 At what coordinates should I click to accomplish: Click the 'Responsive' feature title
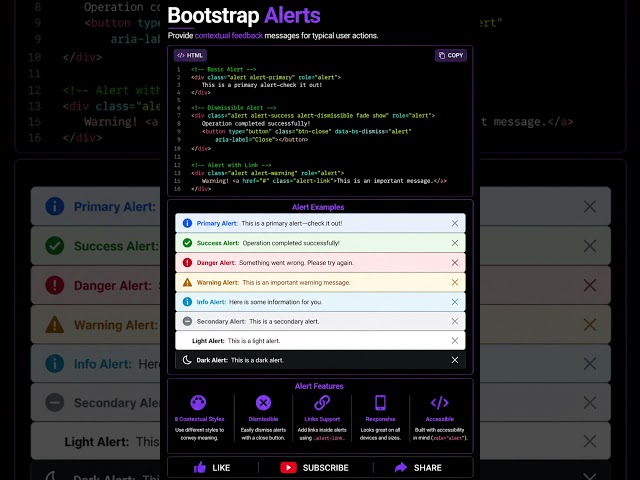(380, 419)
